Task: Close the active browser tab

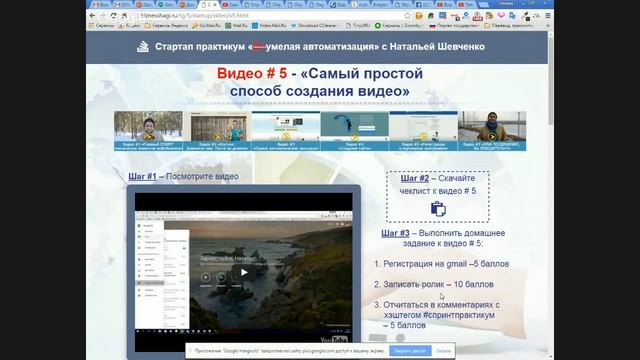Action: tap(216, 4)
